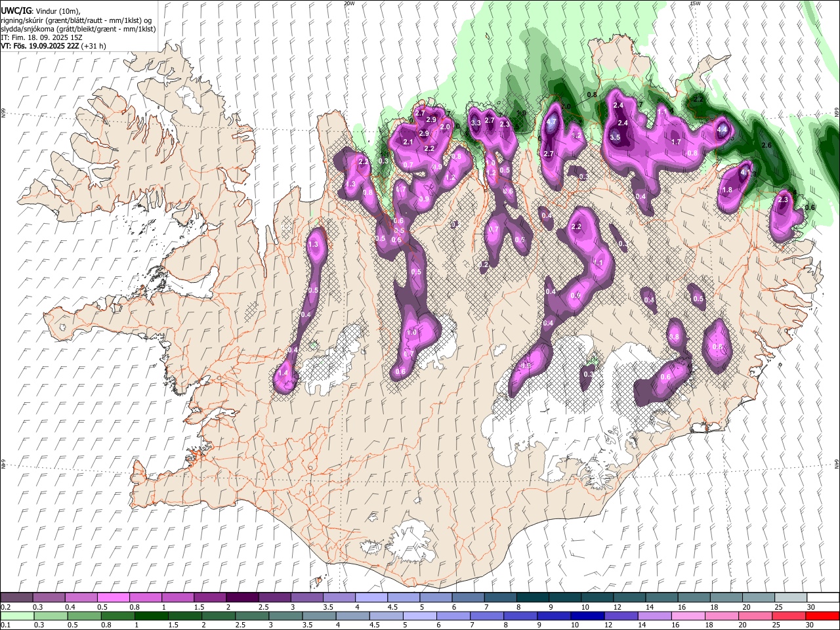The width and height of the screenshot is (840, 630).
Task: Select the bright pink 0.5–0.8 snow legend swatch
Action: point(113,598)
